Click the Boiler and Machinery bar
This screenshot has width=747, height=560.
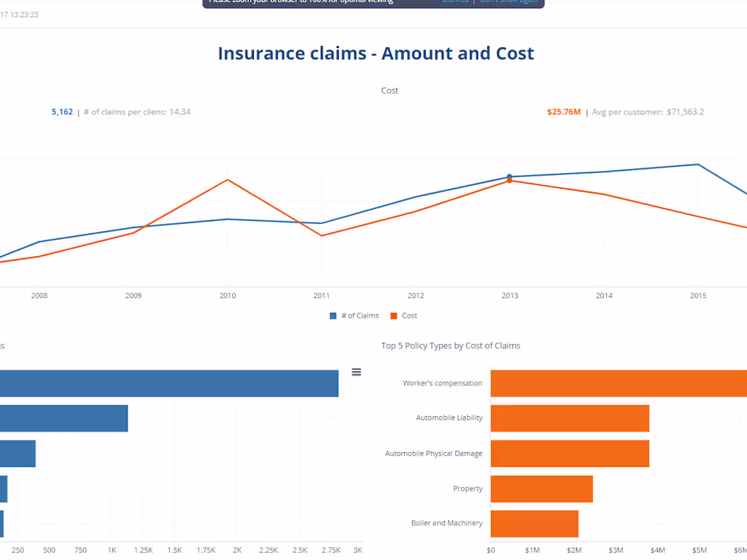534,523
